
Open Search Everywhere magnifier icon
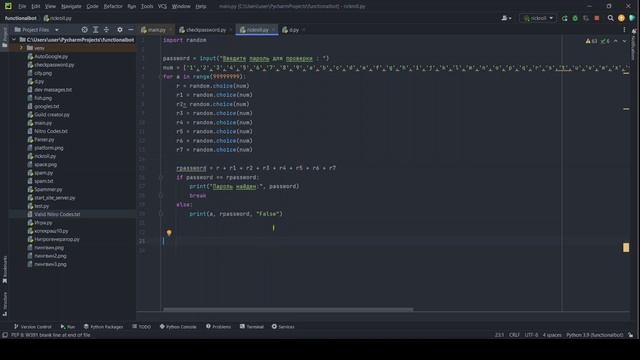coord(610,18)
